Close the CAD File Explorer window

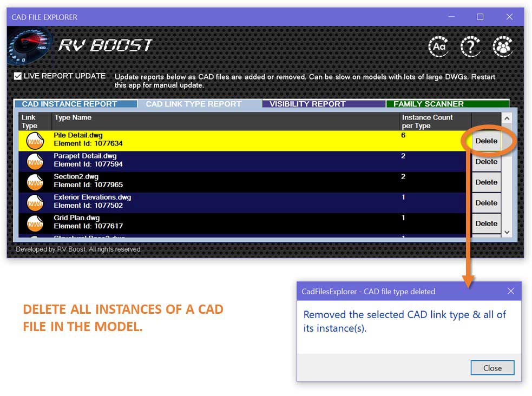point(509,17)
